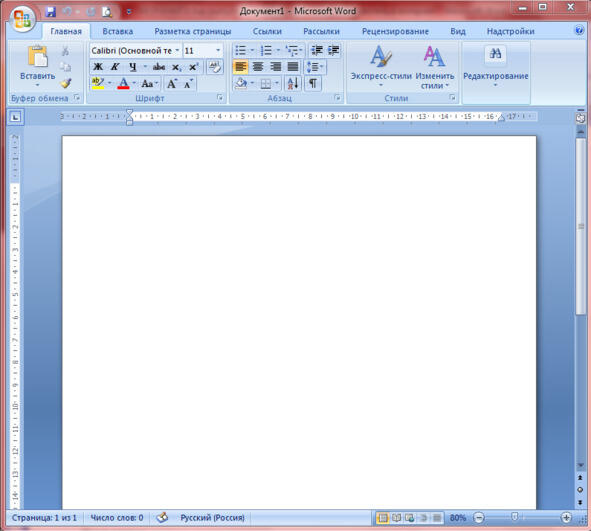Clear formatting with the eraser icon

click(215, 67)
